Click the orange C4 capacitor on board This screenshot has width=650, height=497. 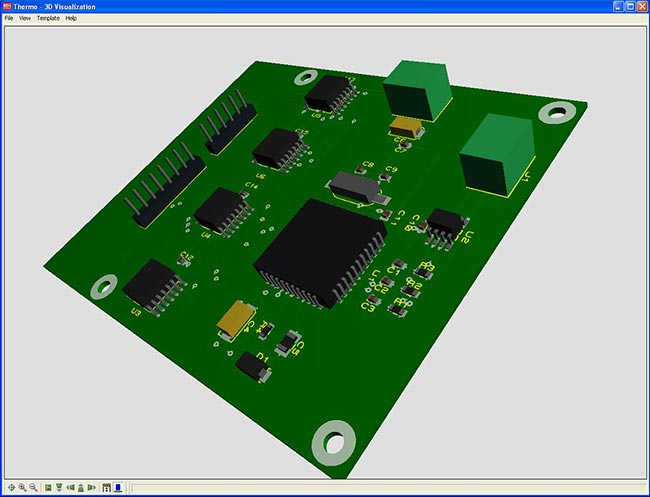[x=235, y=320]
